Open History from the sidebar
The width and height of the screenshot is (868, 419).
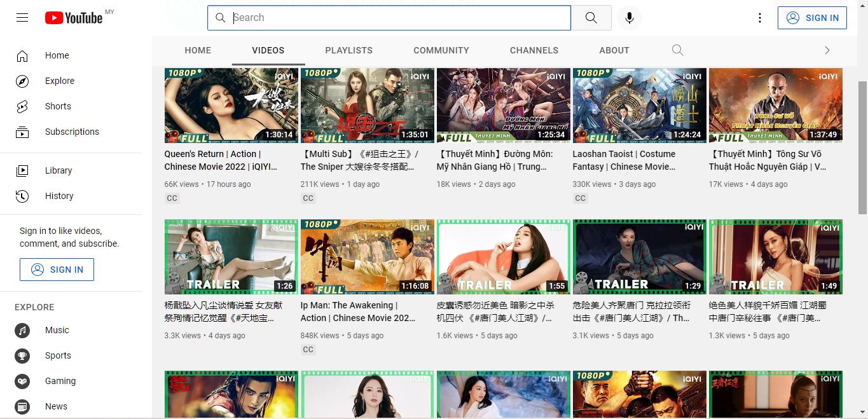(x=59, y=196)
